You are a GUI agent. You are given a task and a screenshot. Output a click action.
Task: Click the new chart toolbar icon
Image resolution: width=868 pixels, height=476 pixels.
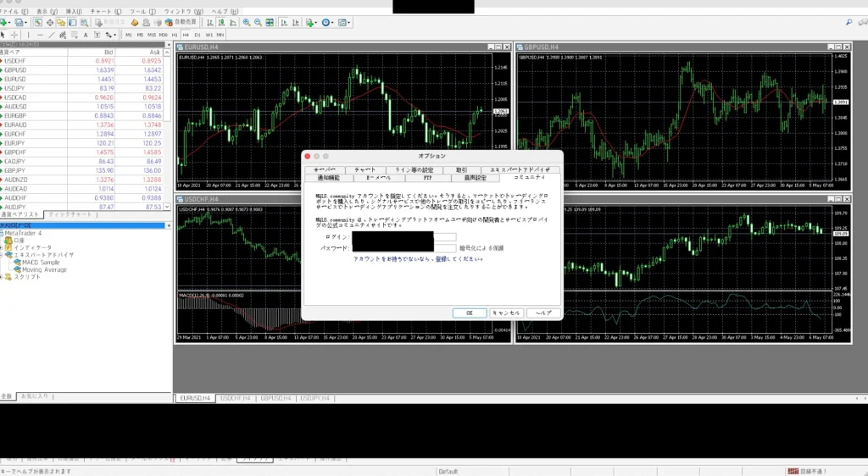[4, 23]
